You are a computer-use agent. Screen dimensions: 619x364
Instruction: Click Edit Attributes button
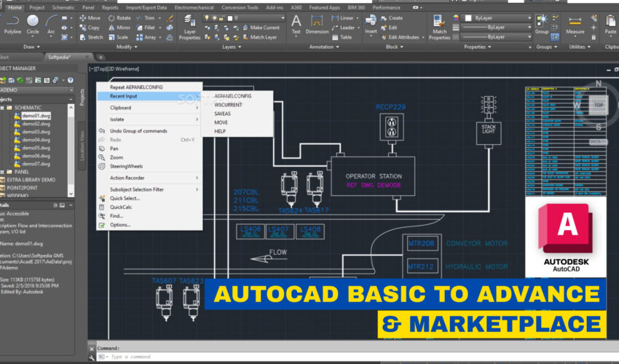pos(401,37)
